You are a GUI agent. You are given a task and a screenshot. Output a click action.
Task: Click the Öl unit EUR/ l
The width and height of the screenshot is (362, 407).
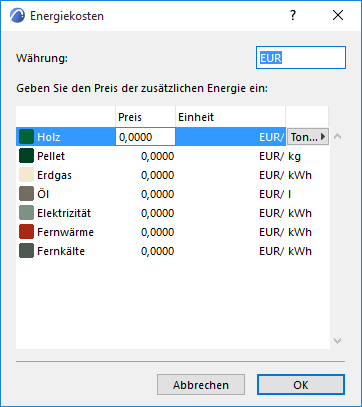pos(275,194)
